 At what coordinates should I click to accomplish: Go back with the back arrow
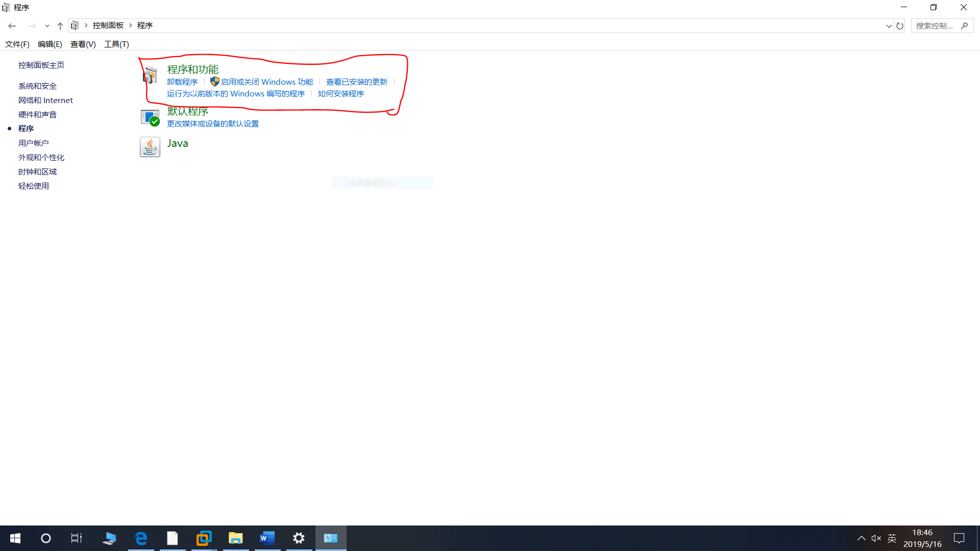[x=12, y=26]
